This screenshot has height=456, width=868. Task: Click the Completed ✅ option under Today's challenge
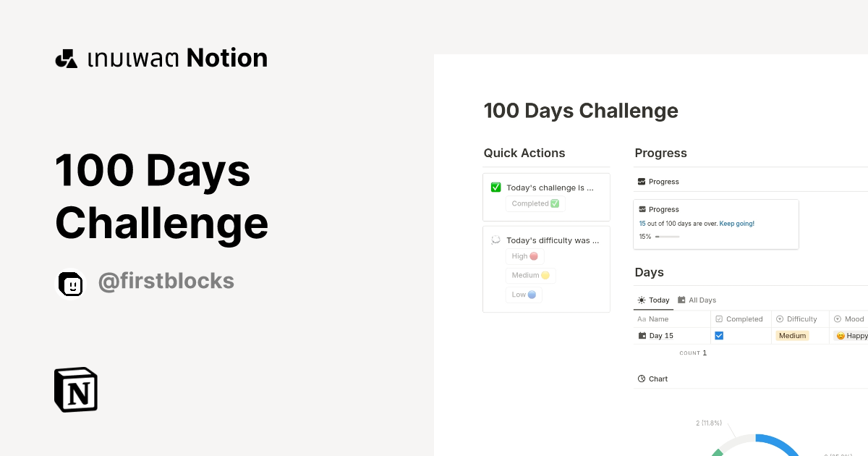(535, 203)
